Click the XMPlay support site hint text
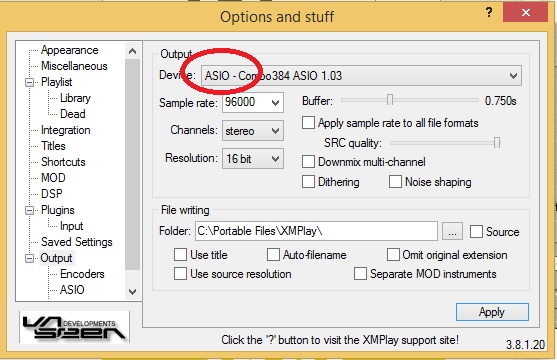This screenshot has height=360, width=557. click(340, 340)
